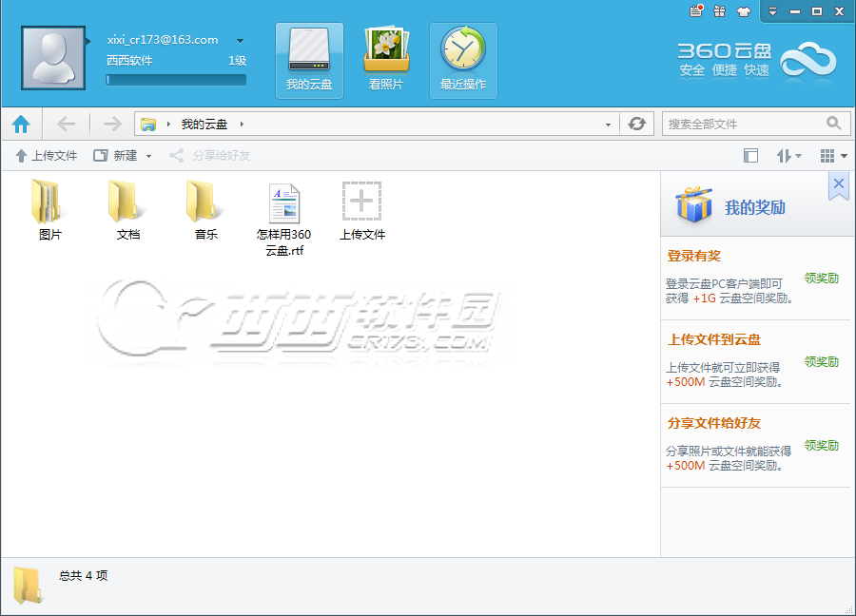This screenshot has height=616, width=856.
Task: Expand the account email dropdown arrow
Action: pos(240,40)
